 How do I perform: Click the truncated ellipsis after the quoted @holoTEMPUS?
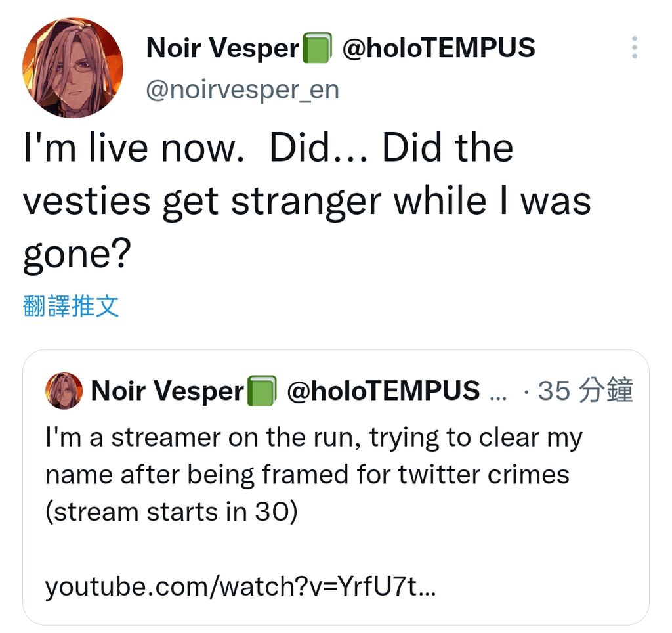[x=499, y=393]
